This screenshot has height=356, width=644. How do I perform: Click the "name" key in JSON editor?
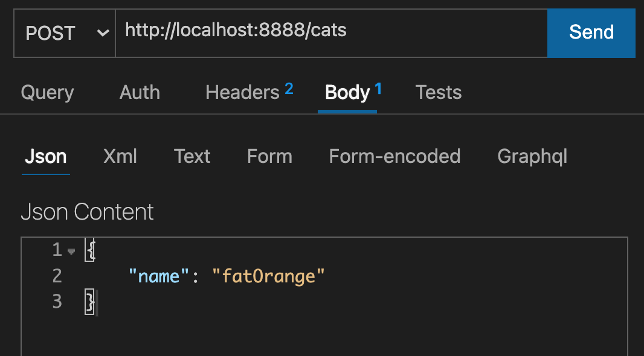tap(159, 276)
